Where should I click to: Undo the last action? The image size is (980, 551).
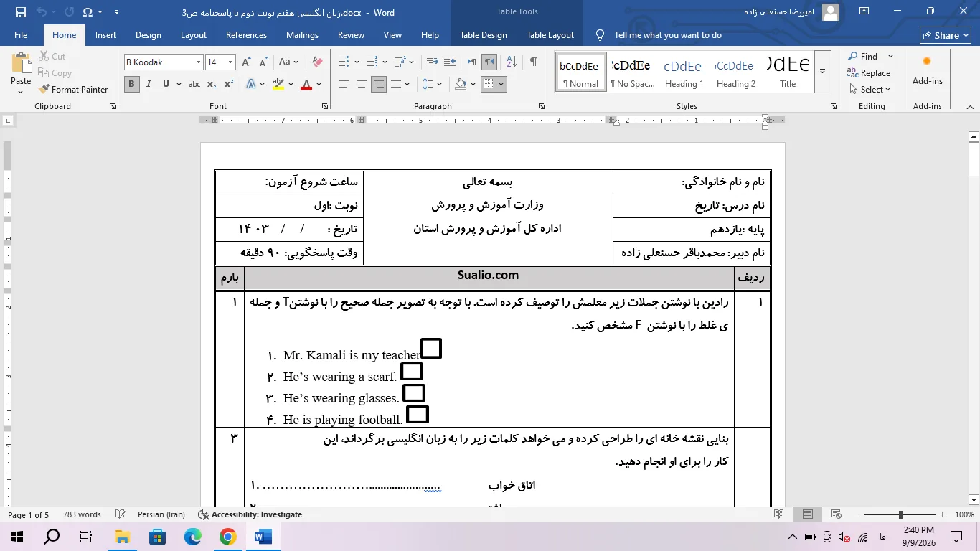click(42, 12)
